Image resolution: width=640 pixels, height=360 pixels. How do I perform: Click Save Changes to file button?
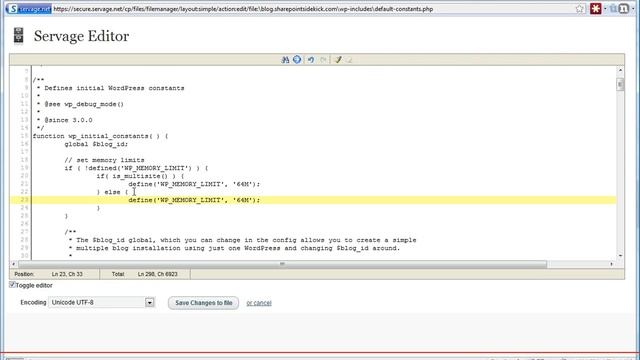pos(203,303)
